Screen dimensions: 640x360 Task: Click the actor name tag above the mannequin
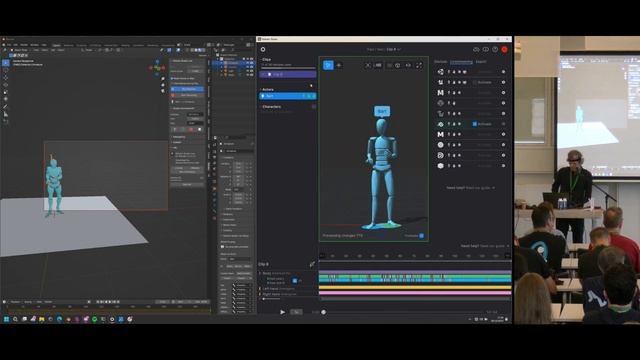click(x=382, y=111)
